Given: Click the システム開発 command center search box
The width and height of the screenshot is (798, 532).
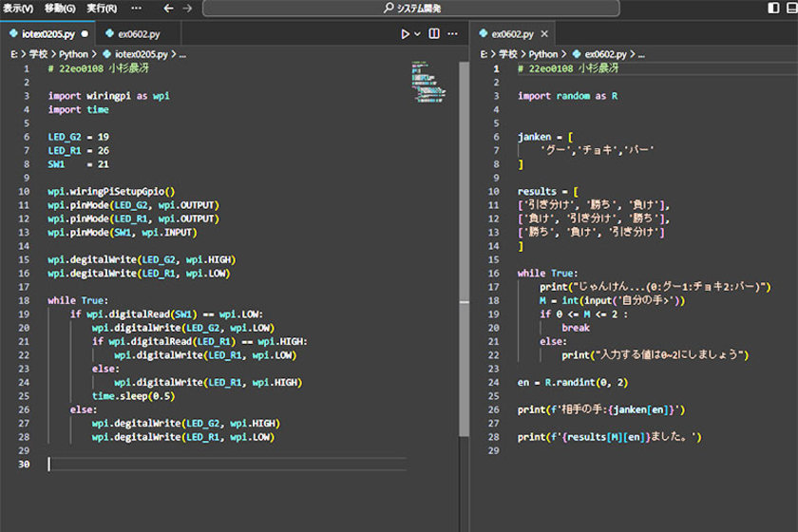Looking at the screenshot, I should [x=411, y=9].
